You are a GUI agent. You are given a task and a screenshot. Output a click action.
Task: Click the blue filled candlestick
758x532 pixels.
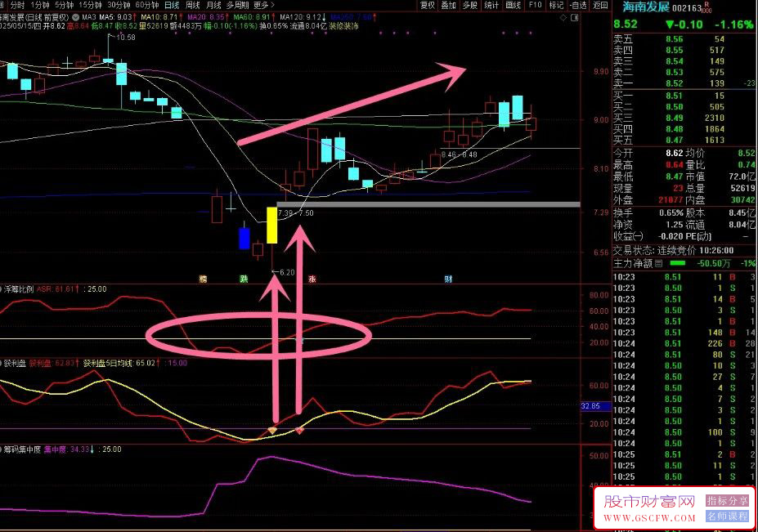(x=244, y=238)
